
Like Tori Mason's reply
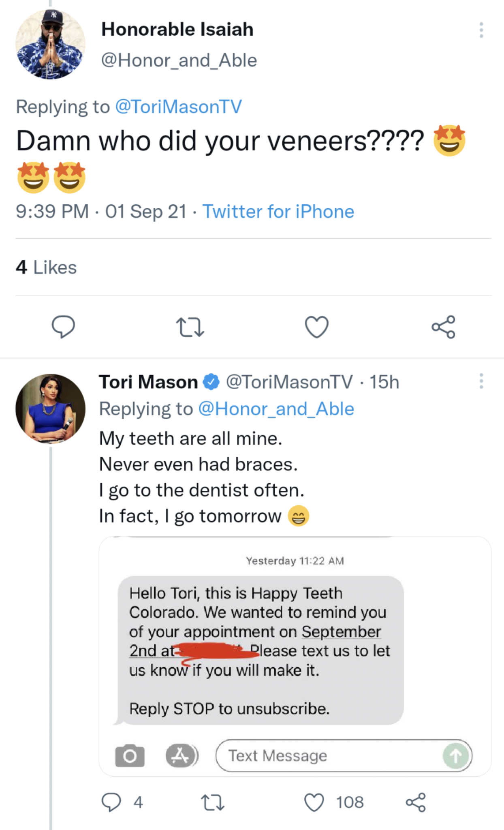coord(314,801)
